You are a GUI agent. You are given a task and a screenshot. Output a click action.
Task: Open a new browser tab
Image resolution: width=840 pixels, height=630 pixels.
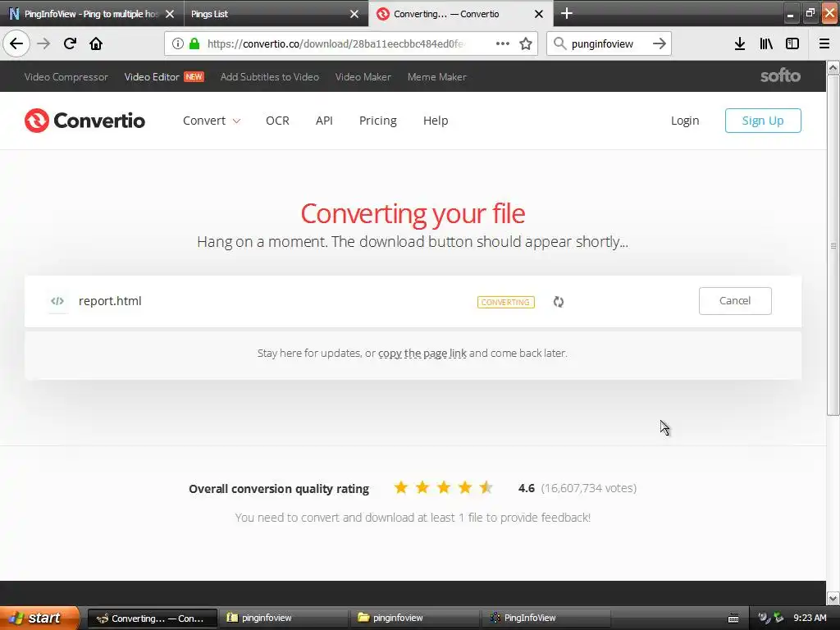(x=567, y=13)
